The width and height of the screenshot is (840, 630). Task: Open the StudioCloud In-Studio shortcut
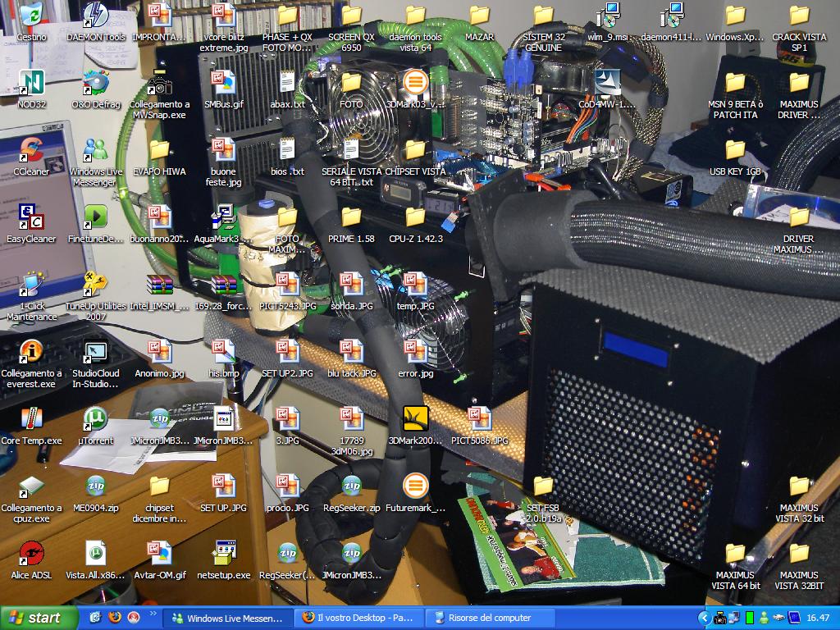coord(96,351)
